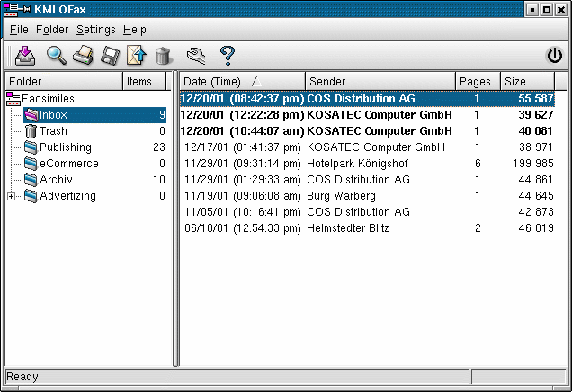The width and height of the screenshot is (572, 392).
Task: Select the eCommerce folder label
Action: click(69, 164)
